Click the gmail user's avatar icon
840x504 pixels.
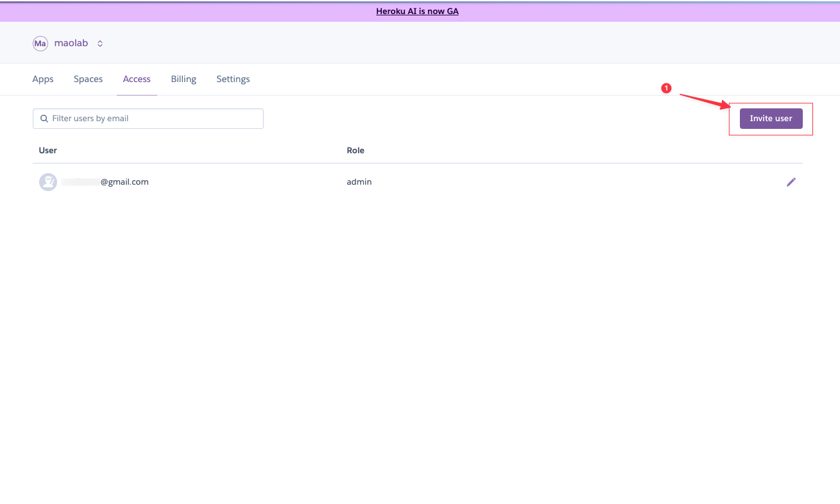[48, 182]
